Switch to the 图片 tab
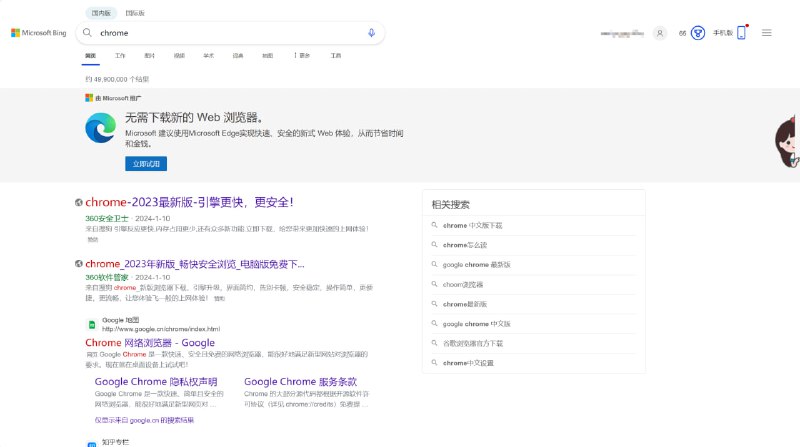 tap(149, 56)
